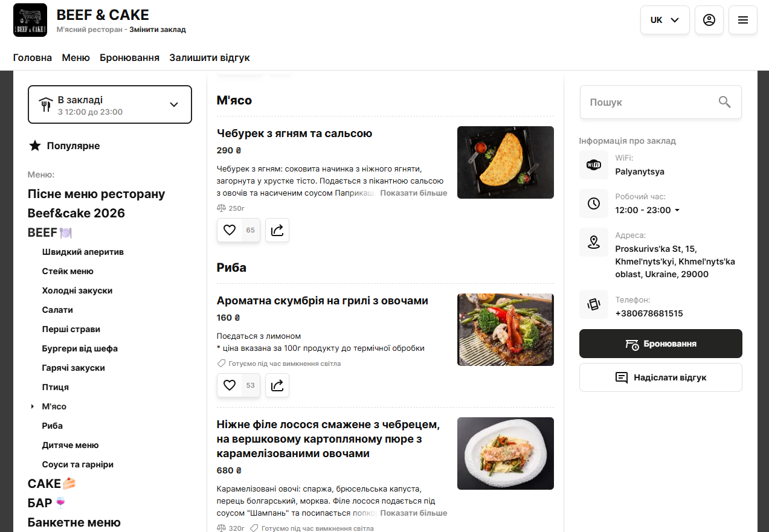Toggle favorite on Ароматна скумбрія на грилі
The height and width of the screenshot is (532, 769).
tap(230, 385)
